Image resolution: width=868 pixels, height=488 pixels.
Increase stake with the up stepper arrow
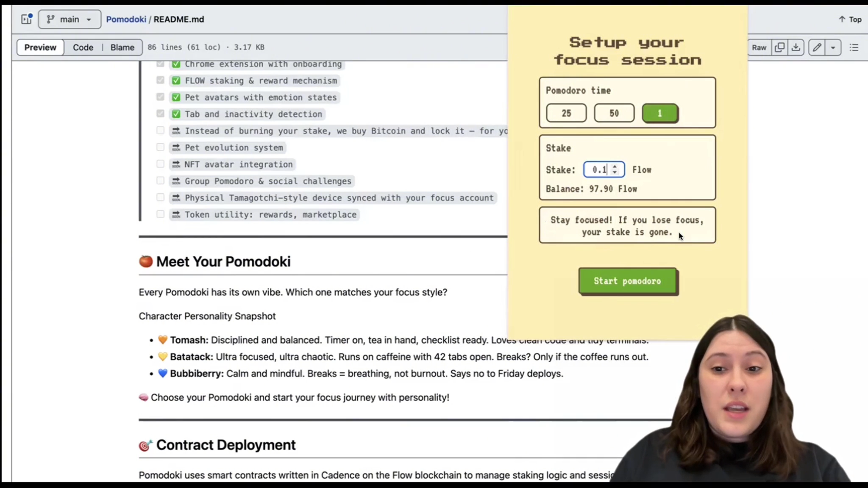(x=615, y=166)
